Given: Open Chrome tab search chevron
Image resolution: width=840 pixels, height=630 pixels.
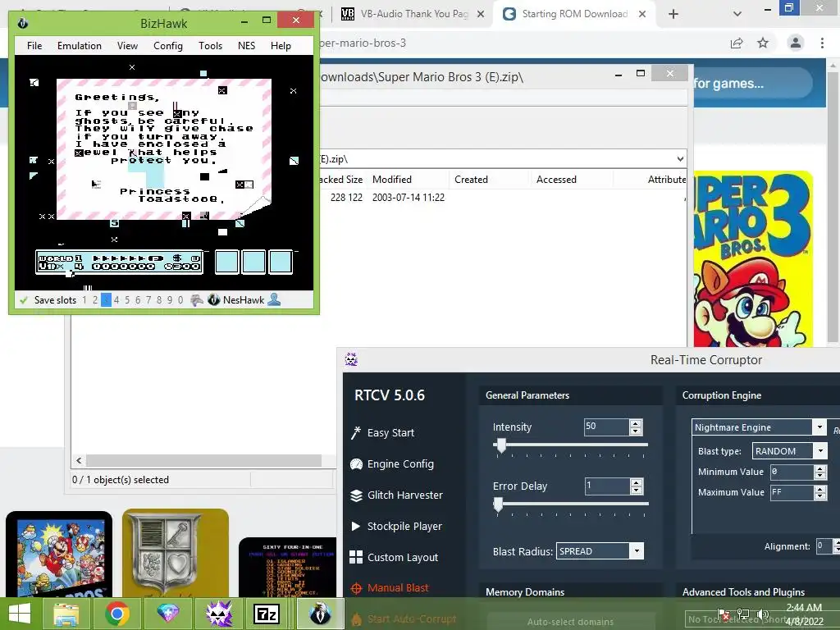Looking at the screenshot, I should (x=737, y=15).
